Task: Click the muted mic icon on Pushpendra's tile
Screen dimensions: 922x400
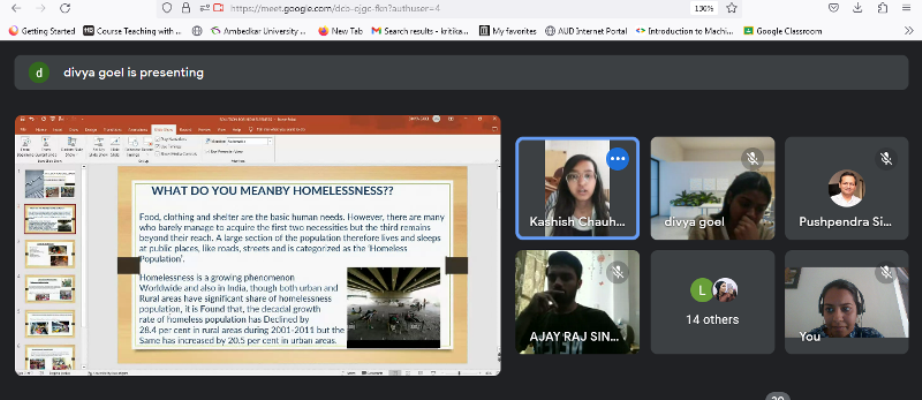Action: point(886,158)
